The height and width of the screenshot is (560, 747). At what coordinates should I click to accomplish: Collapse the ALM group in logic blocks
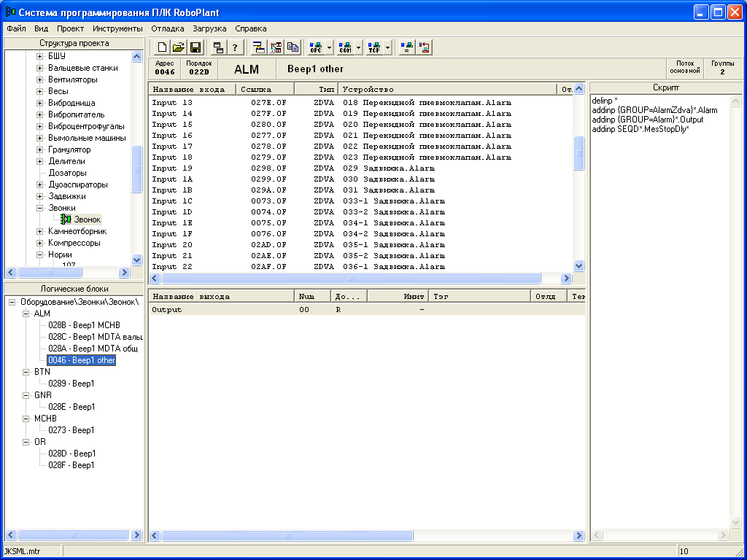tap(26, 314)
